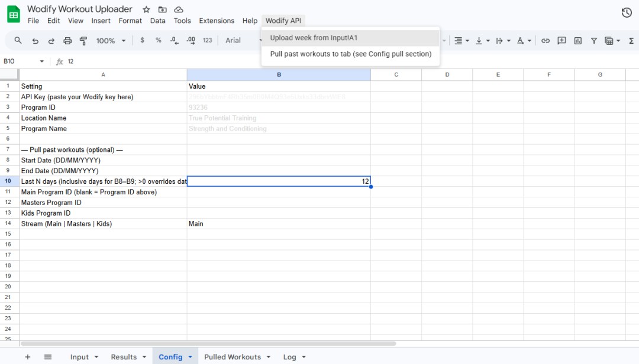Screen dimensions: 639x364
Task: Open horizontal align options
Action: [x=461, y=40]
